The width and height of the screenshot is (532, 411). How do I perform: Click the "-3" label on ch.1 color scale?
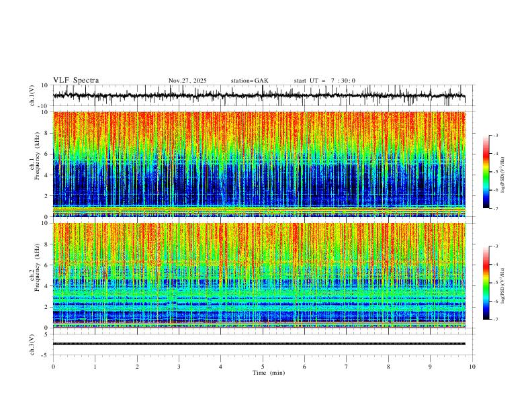point(496,135)
